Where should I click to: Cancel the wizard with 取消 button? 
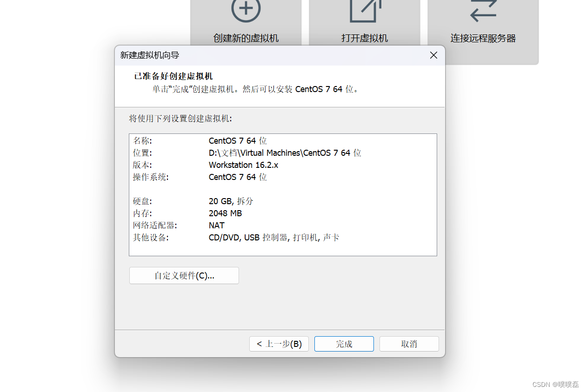409,344
